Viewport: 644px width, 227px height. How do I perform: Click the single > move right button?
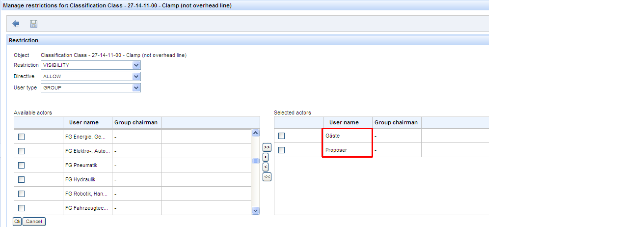[266, 157]
